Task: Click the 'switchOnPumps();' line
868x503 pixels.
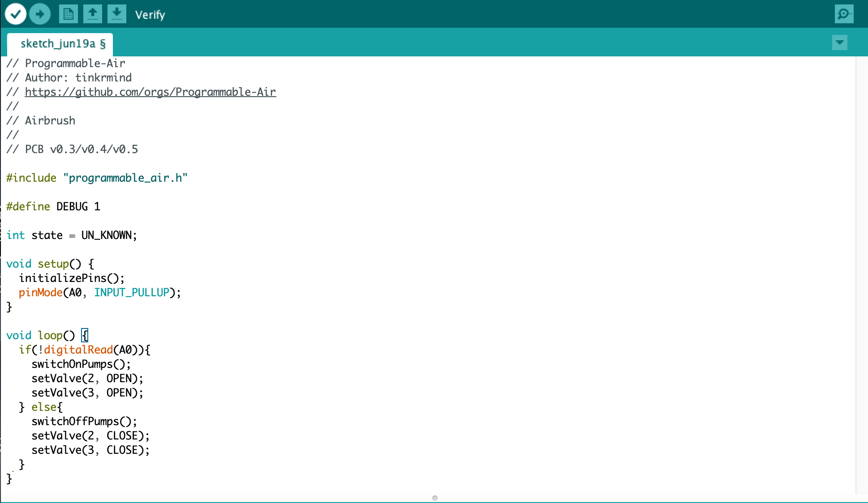Action: click(81, 364)
